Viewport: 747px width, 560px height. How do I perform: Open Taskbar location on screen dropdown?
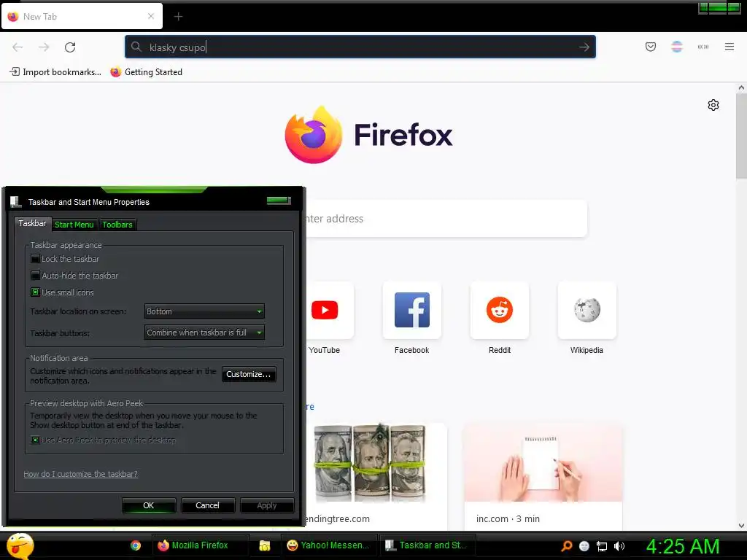(204, 311)
